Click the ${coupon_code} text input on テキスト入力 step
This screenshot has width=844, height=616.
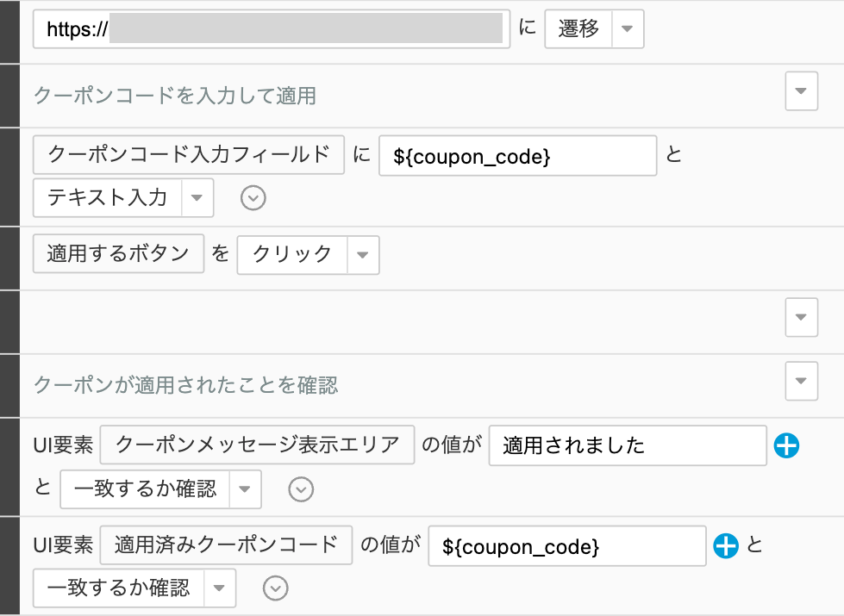click(517, 155)
